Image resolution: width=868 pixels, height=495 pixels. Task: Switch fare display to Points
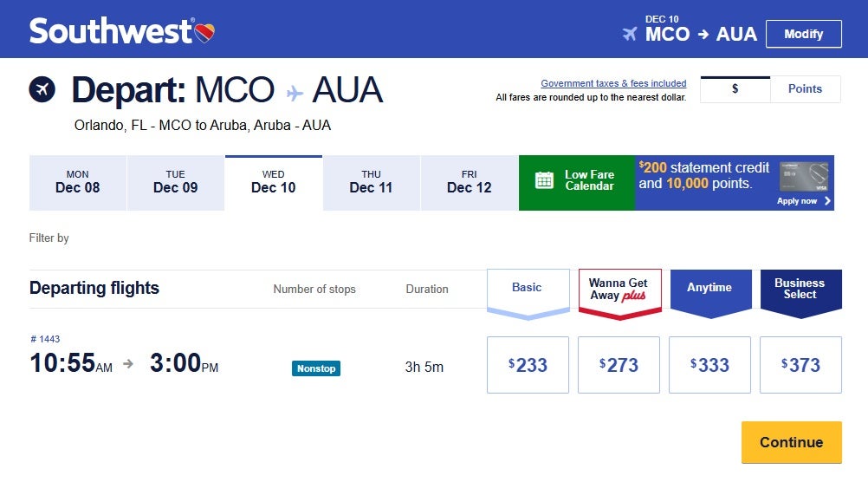point(805,89)
